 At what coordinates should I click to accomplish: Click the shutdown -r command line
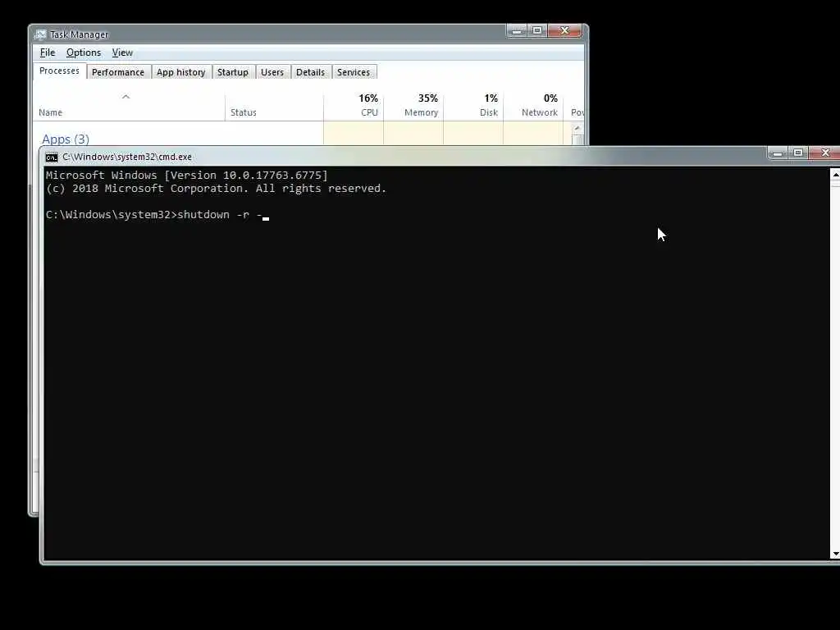coord(157,215)
